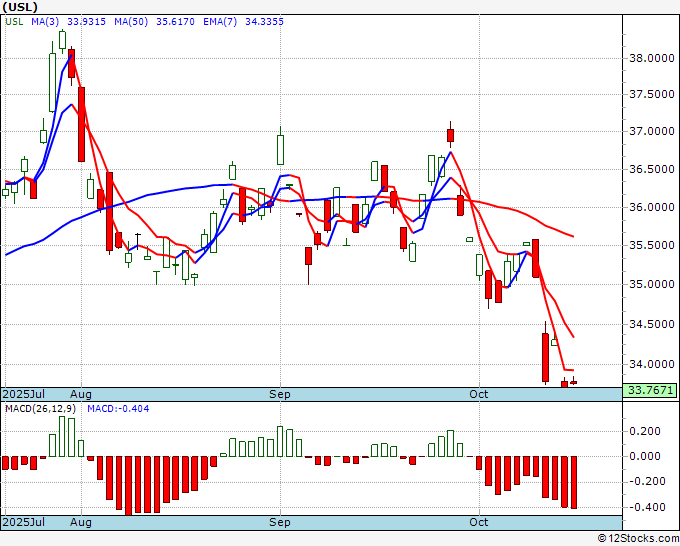Click the MA(3) value 33.9315
The height and width of the screenshot is (546, 680).
[x=86, y=21]
